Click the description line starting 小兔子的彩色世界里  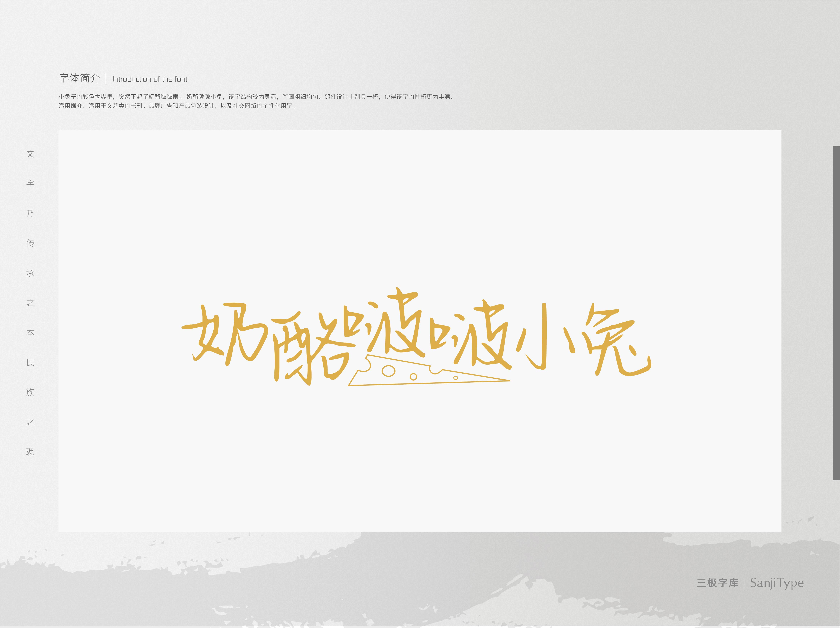pos(257,97)
